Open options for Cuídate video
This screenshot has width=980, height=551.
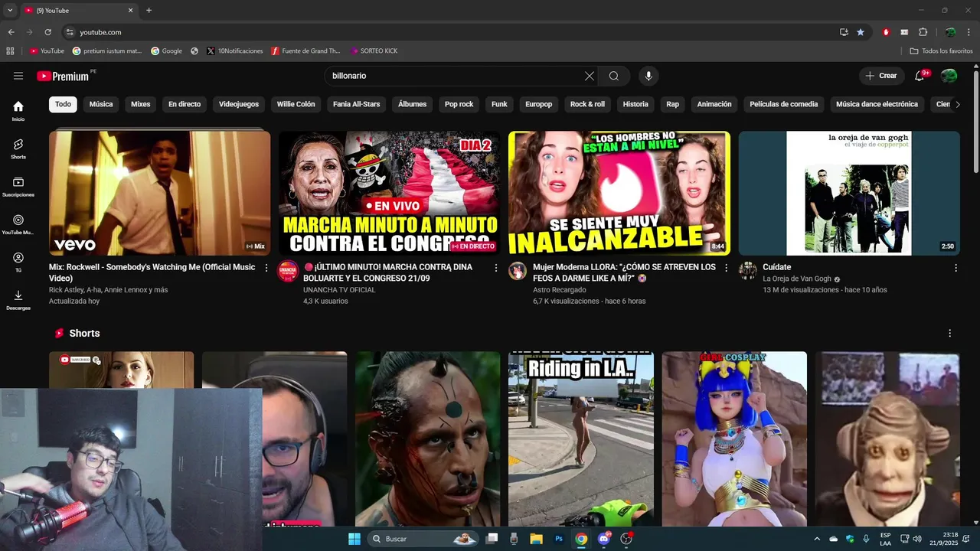point(955,268)
